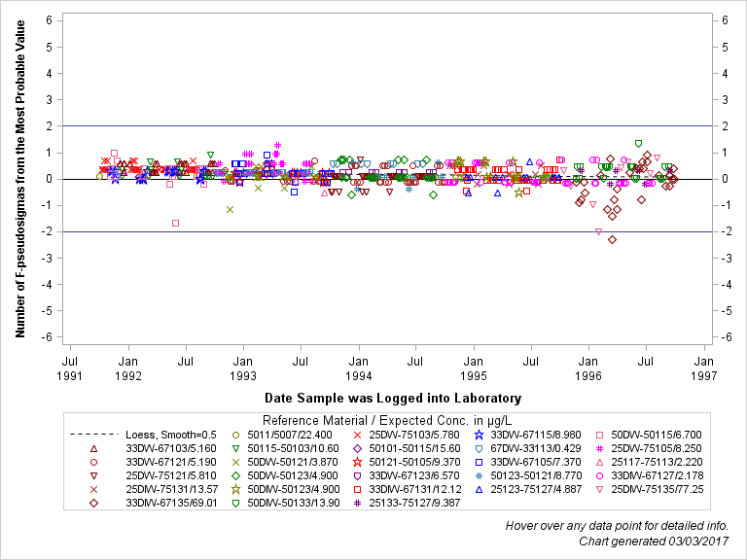The image size is (747, 560).
Task: Select the teal shield marker for 67DW-33113/0.429
Action: [x=480, y=448]
